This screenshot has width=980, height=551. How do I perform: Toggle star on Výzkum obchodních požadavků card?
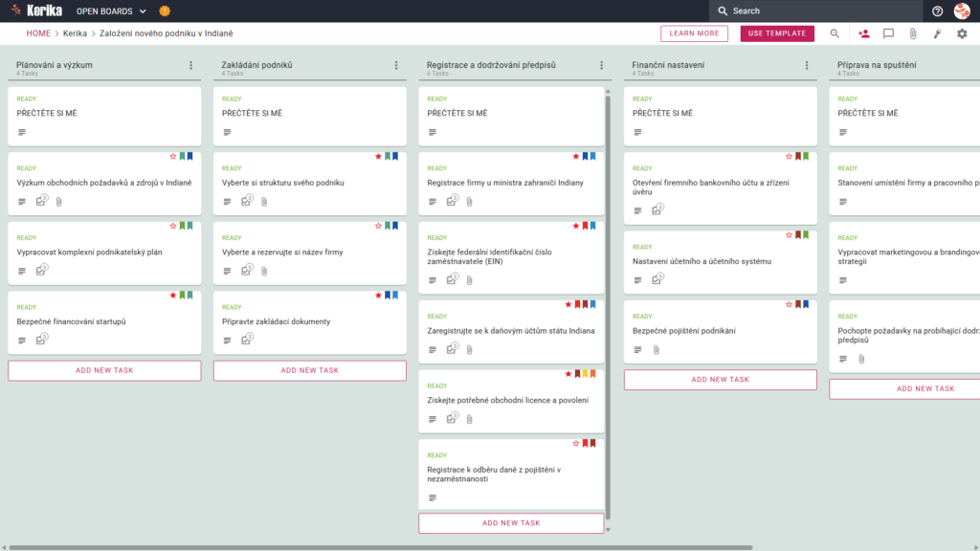(x=173, y=156)
